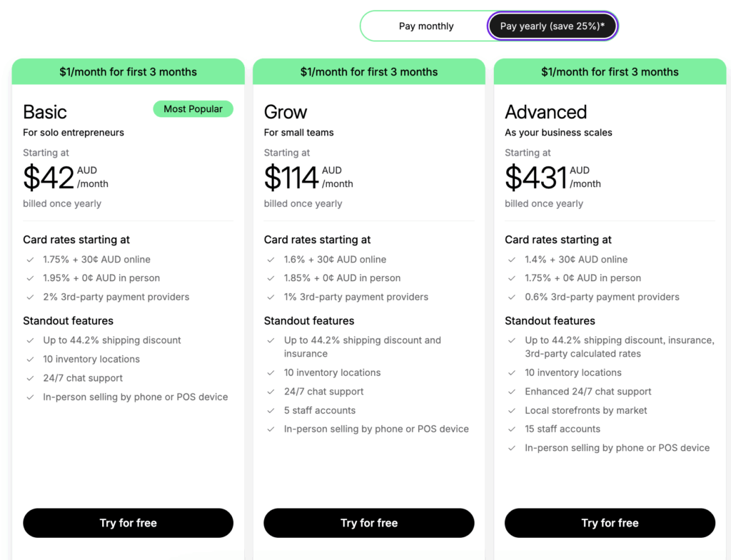The image size is (731, 560).
Task: Click the Advanced plan heading
Action: pyautogui.click(x=545, y=112)
